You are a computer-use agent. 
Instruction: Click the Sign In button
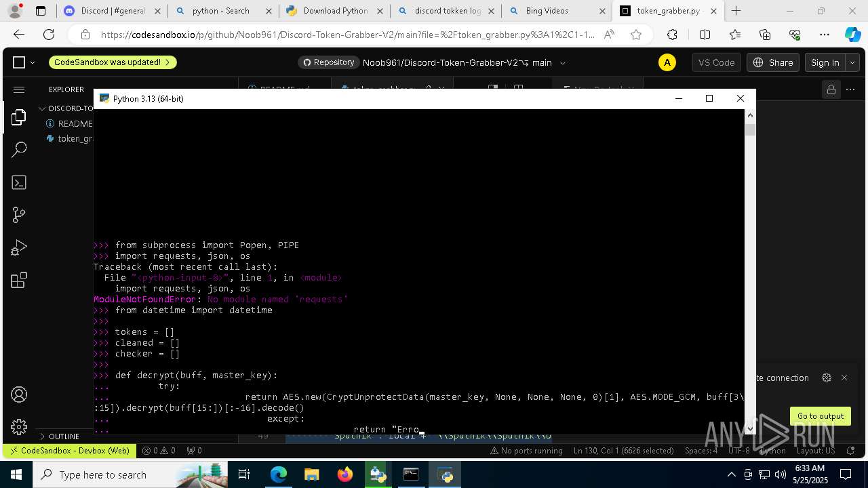[825, 62]
